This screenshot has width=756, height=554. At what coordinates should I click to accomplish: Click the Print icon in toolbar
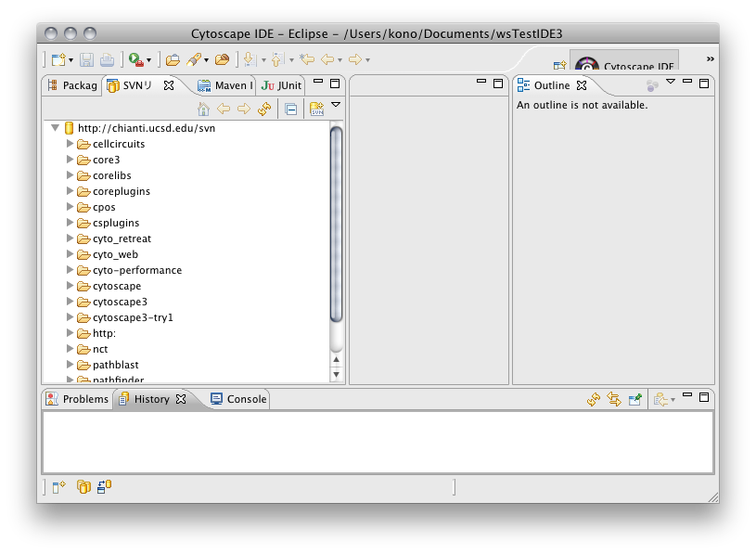coord(107,59)
